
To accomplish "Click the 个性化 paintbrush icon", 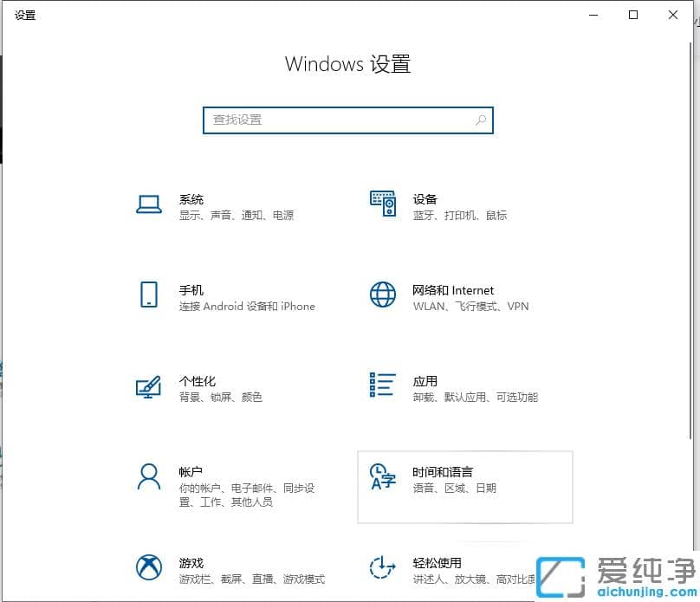I will (x=149, y=385).
